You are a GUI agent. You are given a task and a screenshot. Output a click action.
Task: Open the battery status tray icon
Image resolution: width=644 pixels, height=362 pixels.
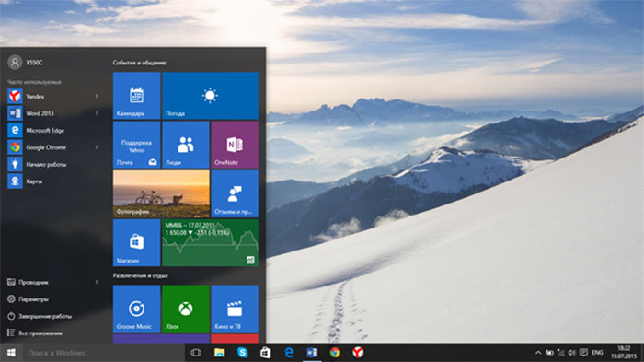pos(549,353)
